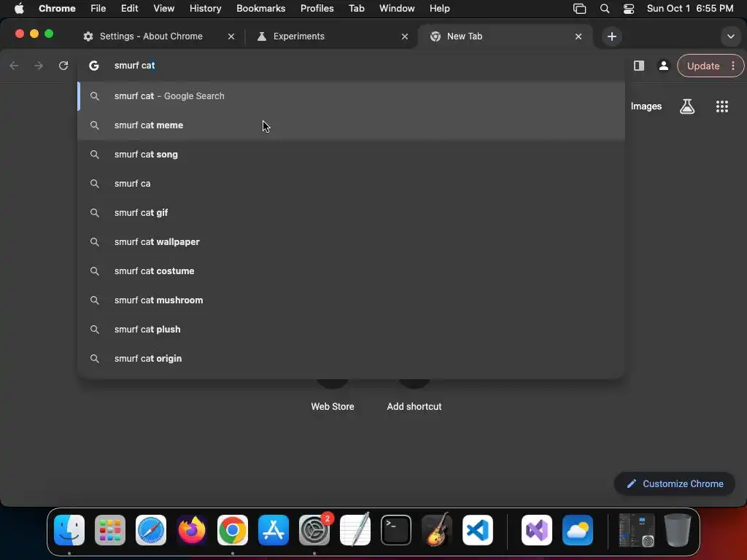Screen dimensions: 747x560
Task: Select suggestion 'smurf cat plush'
Action: click(x=351, y=330)
